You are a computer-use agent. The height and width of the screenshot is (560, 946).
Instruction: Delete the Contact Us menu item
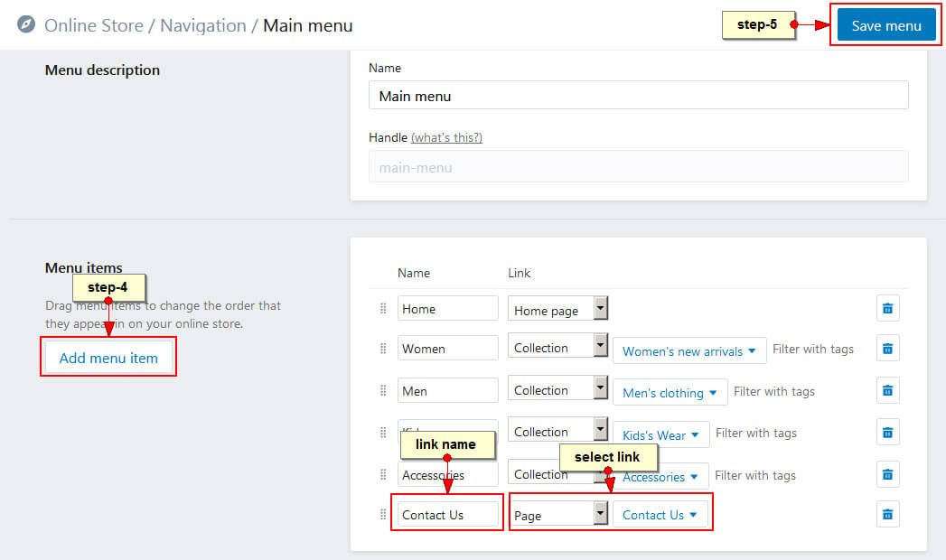point(886,514)
